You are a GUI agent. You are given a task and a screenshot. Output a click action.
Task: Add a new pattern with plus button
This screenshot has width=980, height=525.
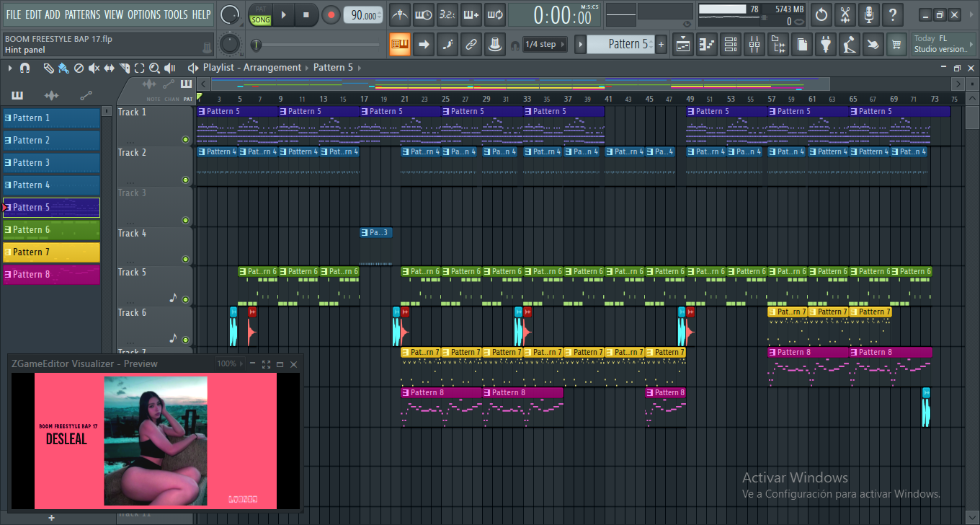coord(661,45)
